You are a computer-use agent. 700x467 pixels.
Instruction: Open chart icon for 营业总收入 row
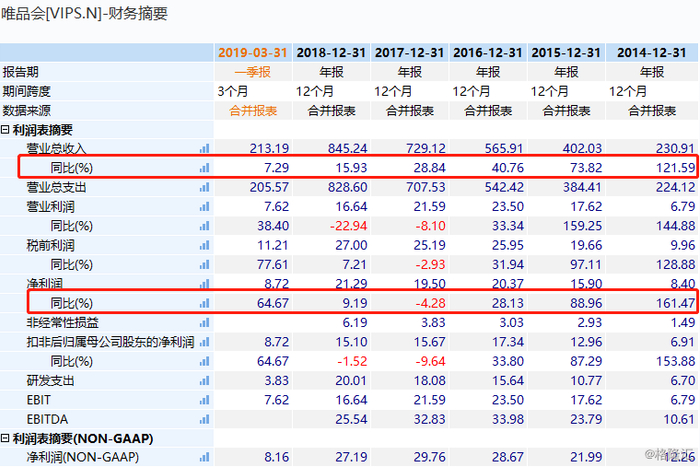click(x=204, y=148)
